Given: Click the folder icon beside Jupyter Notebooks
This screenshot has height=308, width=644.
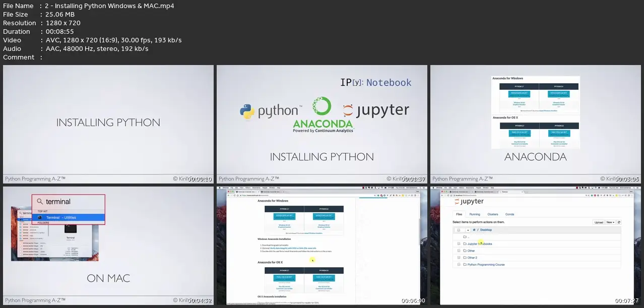Looking at the screenshot, I should [465, 243].
